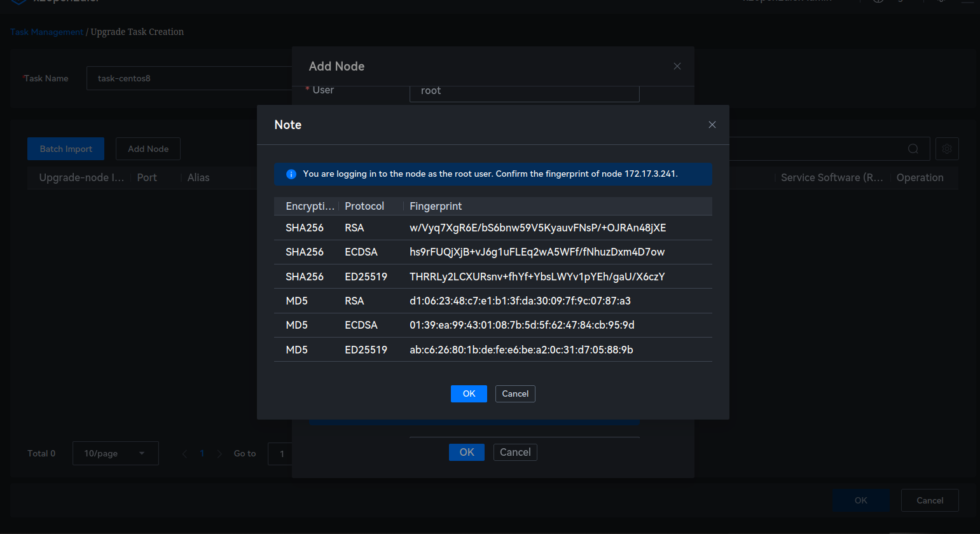Focus the User input field
Image resolution: width=980 pixels, height=534 pixels.
[x=524, y=92]
